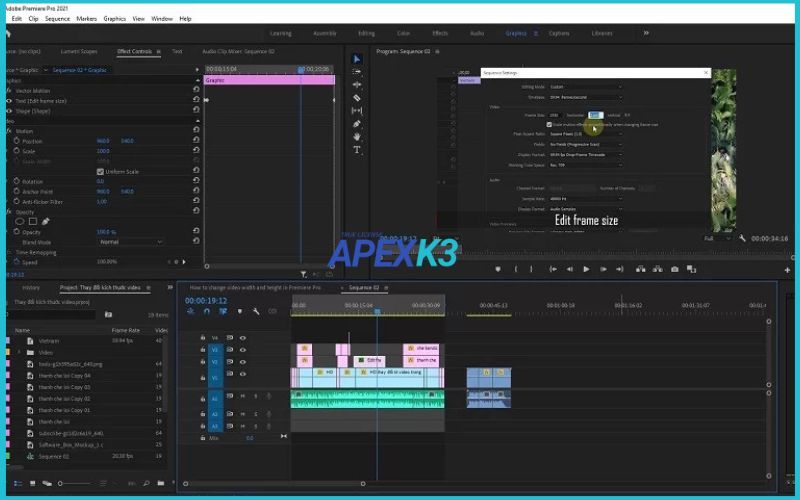Toggle Scale stopwatch animation
The width and height of the screenshot is (800, 500).
(17, 151)
